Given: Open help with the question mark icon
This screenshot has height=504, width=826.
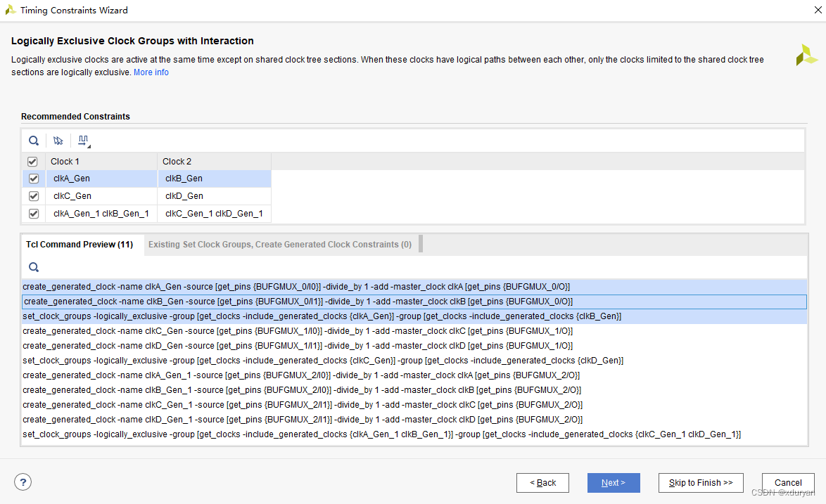Looking at the screenshot, I should click(x=23, y=482).
